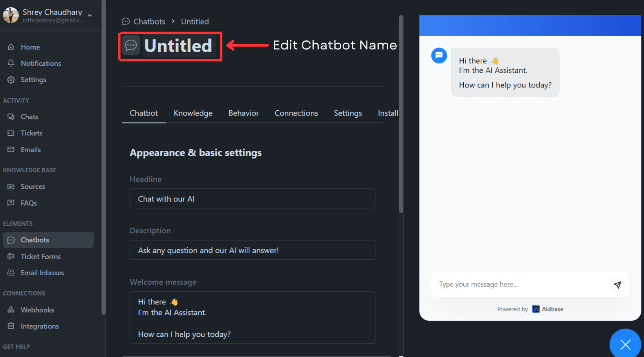Expand the FAQs section in sidebar
This screenshot has height=357, width=644.
pyautogui.click(x=28, y=203)
